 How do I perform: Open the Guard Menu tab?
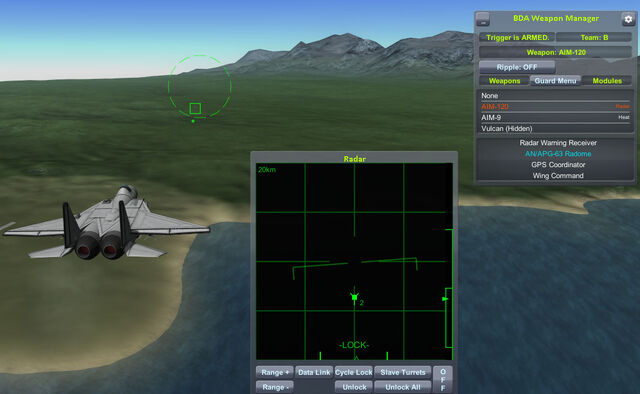pyautogui.click(x=556, y=81)
